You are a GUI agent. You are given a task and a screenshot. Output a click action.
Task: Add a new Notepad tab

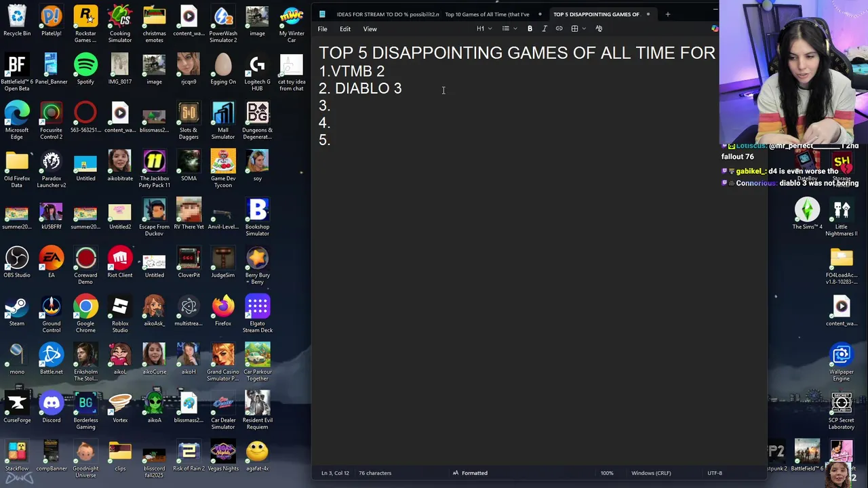click(667, 14)
